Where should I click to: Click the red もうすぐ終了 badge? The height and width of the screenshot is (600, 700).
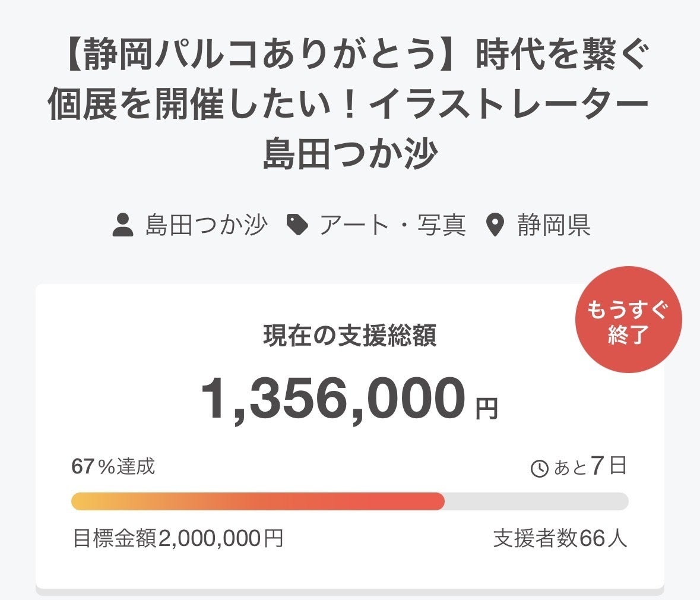pyautogui.click(x=629, y=320)
